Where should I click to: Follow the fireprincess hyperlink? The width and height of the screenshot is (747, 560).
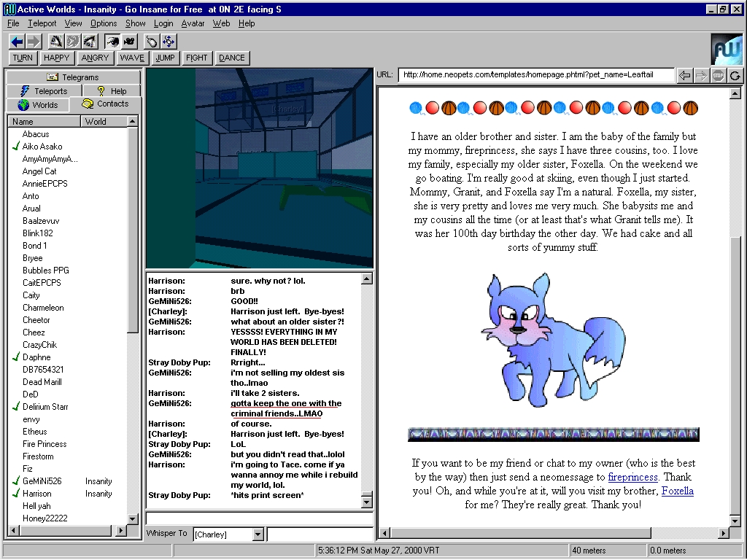[x=632, y=477]
